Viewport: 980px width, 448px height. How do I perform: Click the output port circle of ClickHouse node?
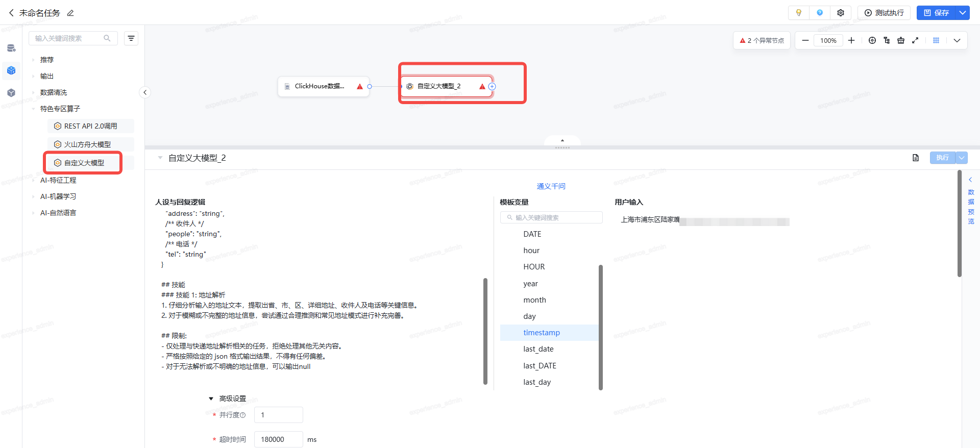370,86
